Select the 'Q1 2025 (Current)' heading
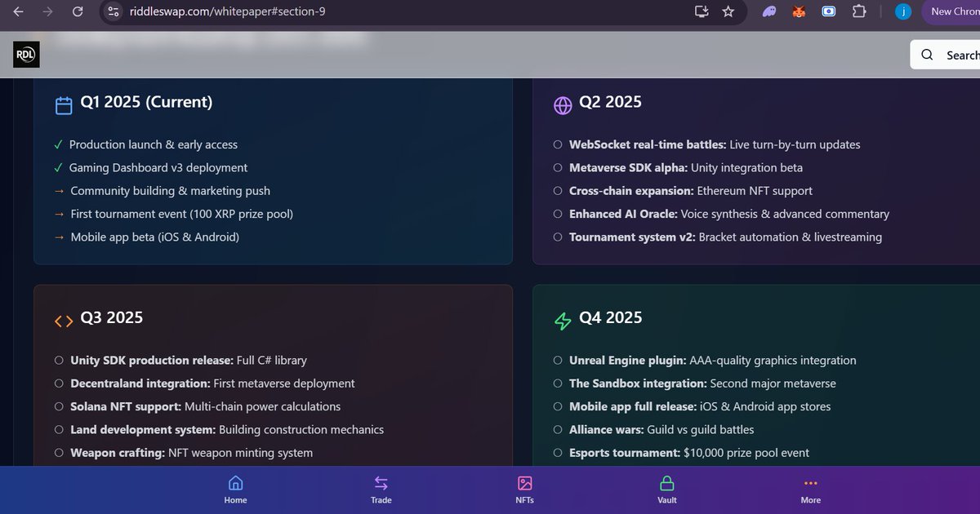This screenshot has height=514, width=980. pyautogui.click(x=146, y=102)
